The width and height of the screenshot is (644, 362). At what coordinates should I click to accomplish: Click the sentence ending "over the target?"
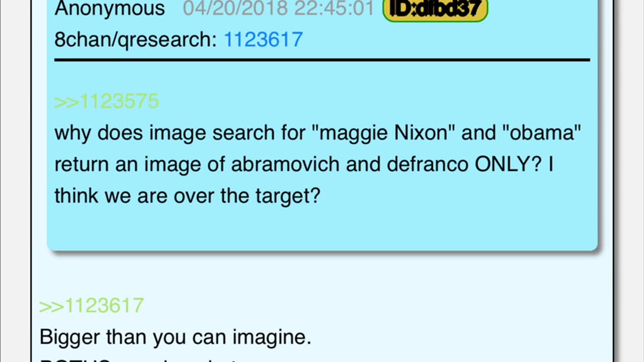[187, 196]
